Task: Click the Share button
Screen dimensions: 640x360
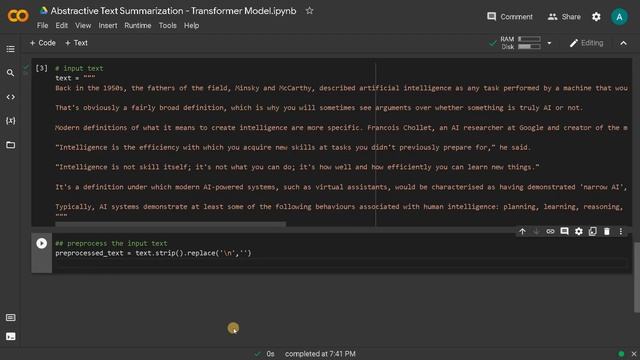Action: [564, 17]
